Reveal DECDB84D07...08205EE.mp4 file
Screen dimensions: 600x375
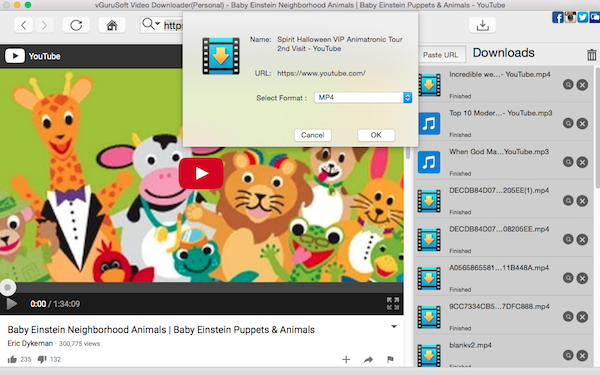coord(568,239)
